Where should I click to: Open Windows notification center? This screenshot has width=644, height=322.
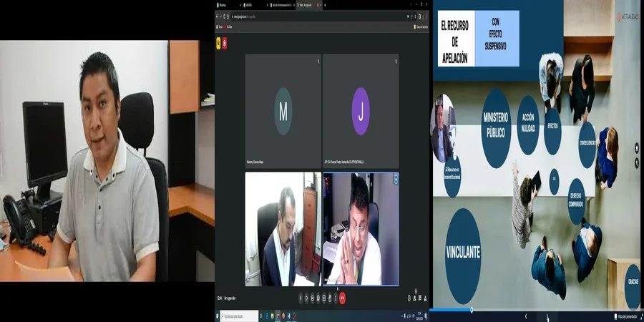(x=426, y=316)
